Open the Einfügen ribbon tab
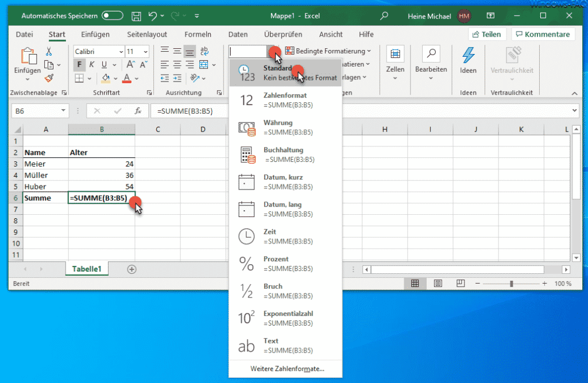The height and width of the screenshot is (383, 588). tap(95, 34)
